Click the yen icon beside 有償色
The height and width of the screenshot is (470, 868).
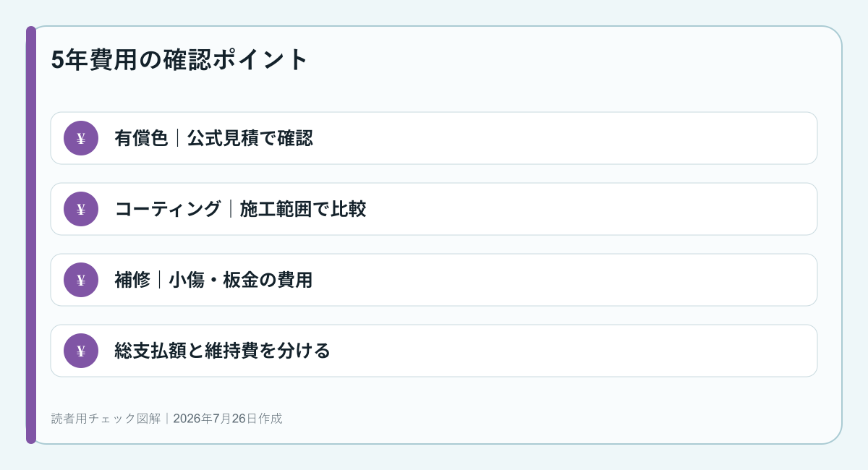(81, 138)
